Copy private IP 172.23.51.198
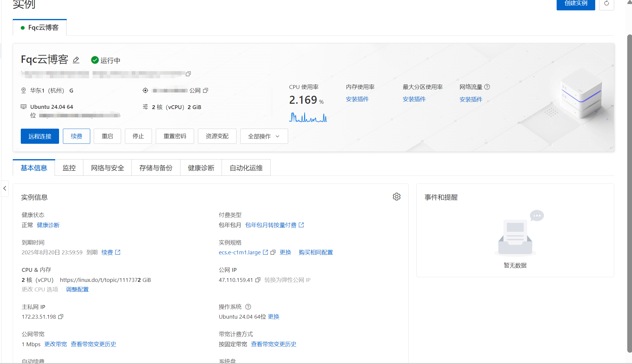Image resolution: width=632 pixels, height=364 pixels. 61,317
